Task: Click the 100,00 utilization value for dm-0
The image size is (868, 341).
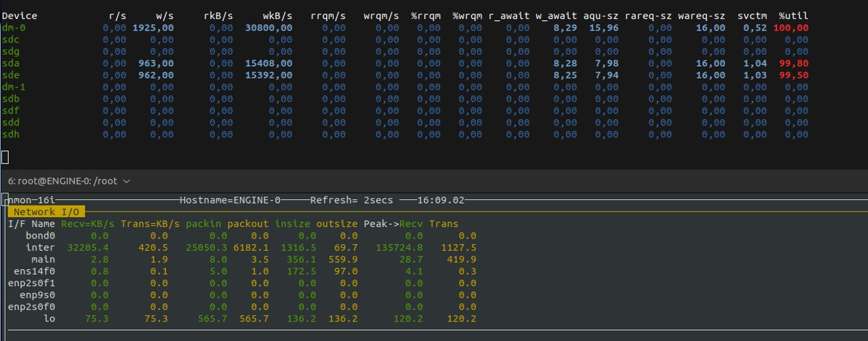Action: tap(791, 28)
